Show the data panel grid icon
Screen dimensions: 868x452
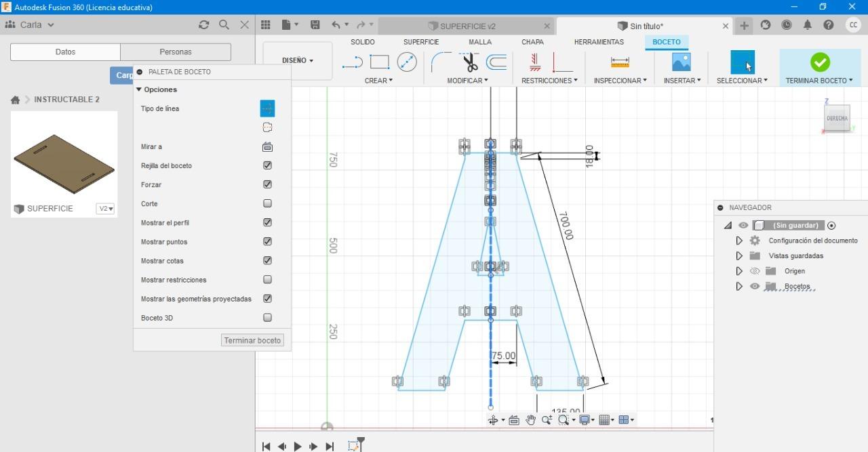266,24
